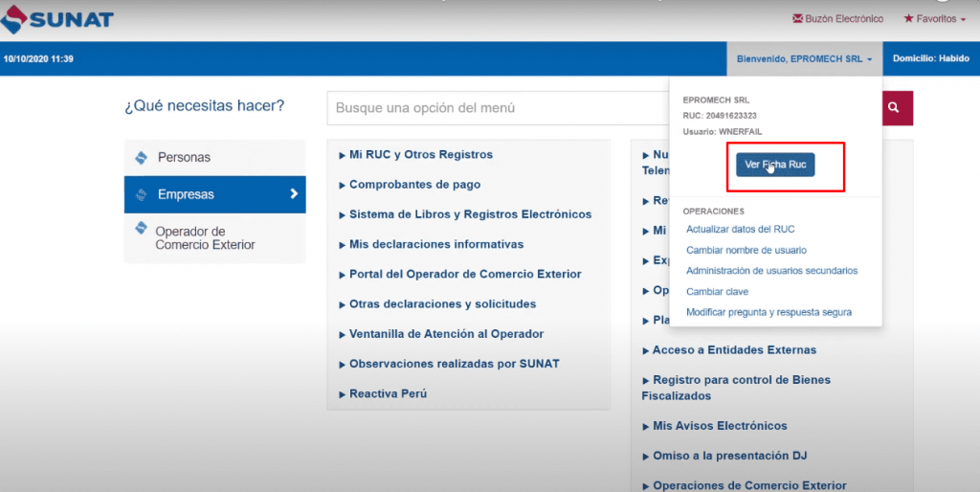Image resolution: width=980 pixels, height=492 pixels.
Task: Open Actualizar datos del RUC
Action: pyautogui.click(x=740, y=230)
